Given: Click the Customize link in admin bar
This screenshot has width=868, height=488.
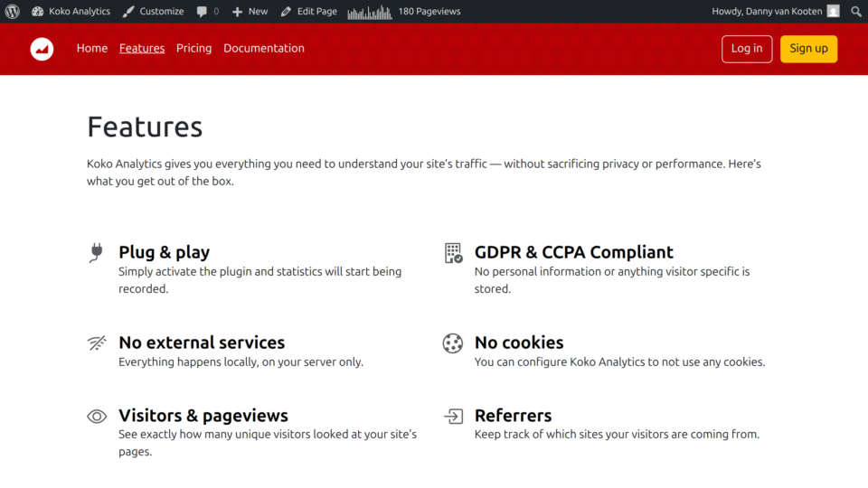Looking at the screenshot, I should (162, 11).
